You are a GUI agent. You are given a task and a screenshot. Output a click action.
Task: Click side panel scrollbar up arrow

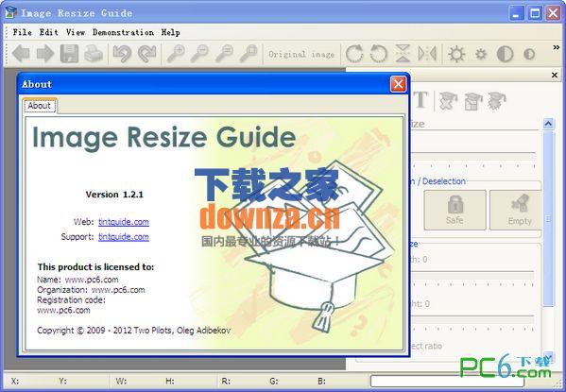(x=548, y=124)
